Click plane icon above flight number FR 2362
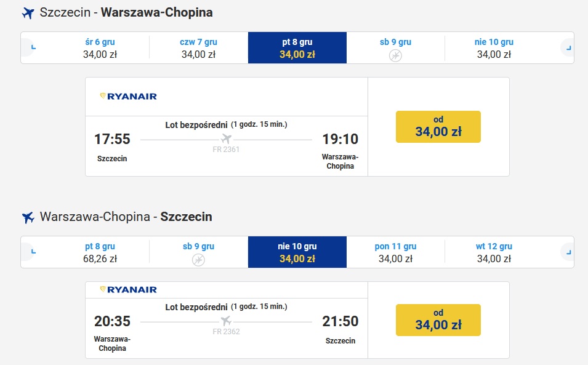The width and height of the screenshot is (588, 365). pyautogui.click(x=226, y=321)
